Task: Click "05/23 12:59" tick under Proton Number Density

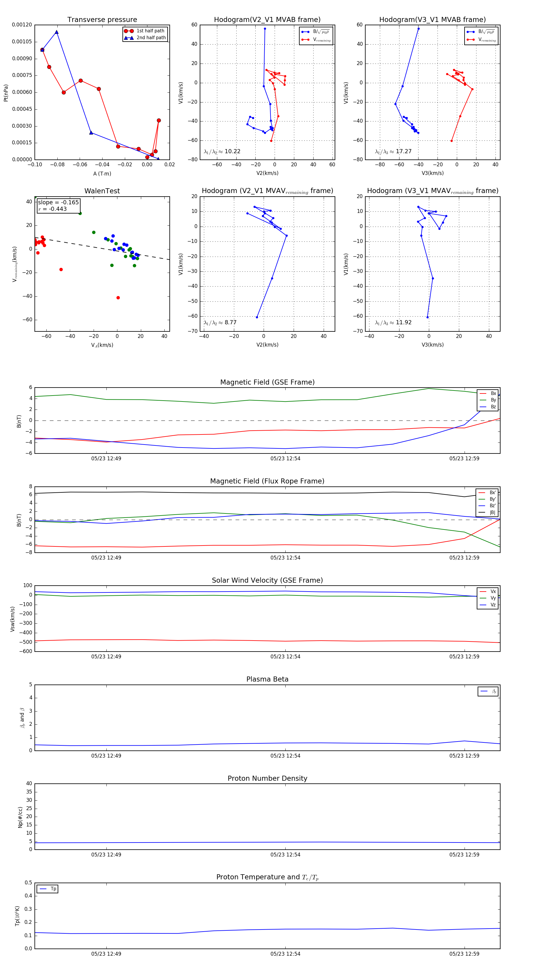Action: [464, 855]
